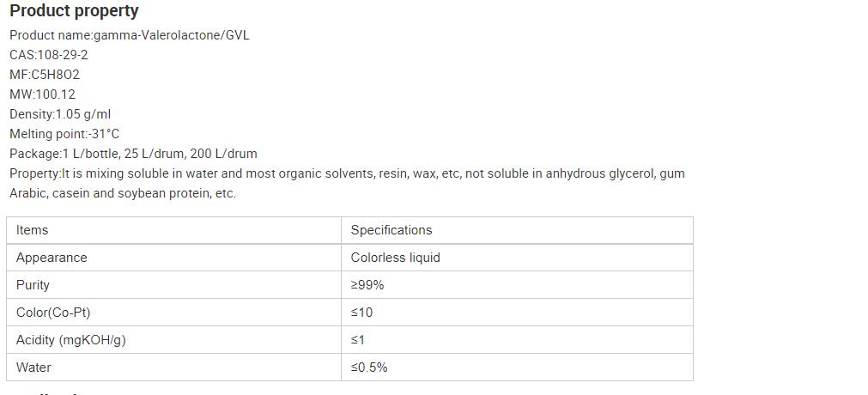
Task: Click the Package sizes text line
Action: (133, 154)
